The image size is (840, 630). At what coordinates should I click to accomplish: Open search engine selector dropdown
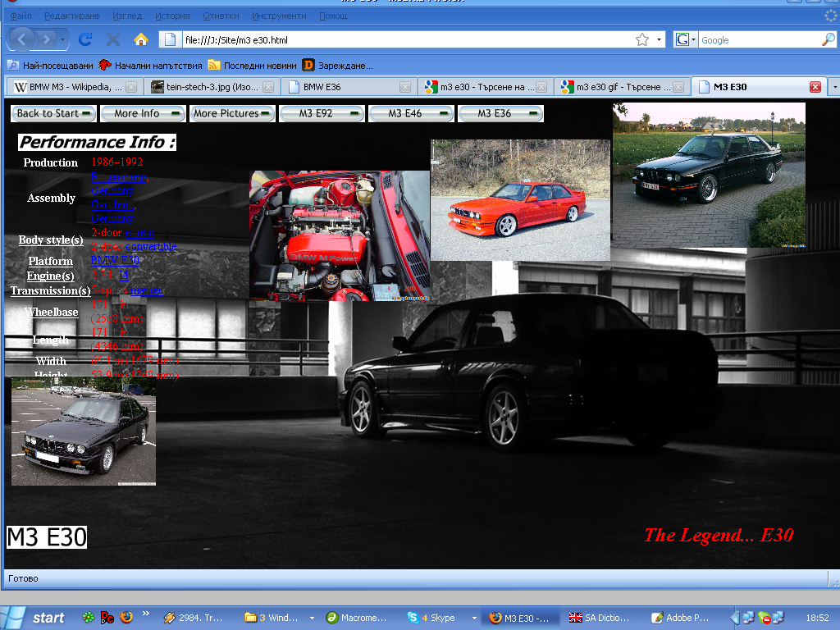tap(685, 39)
